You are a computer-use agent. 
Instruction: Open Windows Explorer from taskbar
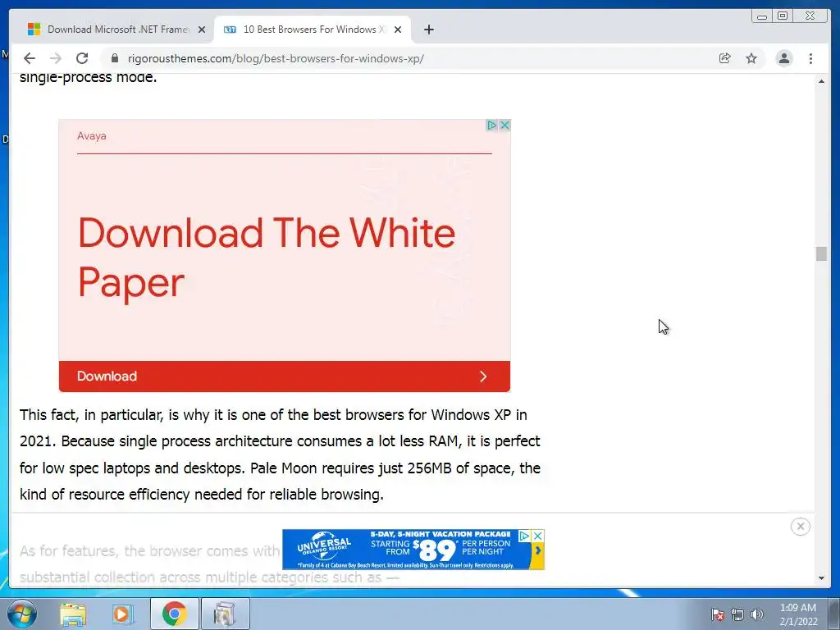(73, 614)
